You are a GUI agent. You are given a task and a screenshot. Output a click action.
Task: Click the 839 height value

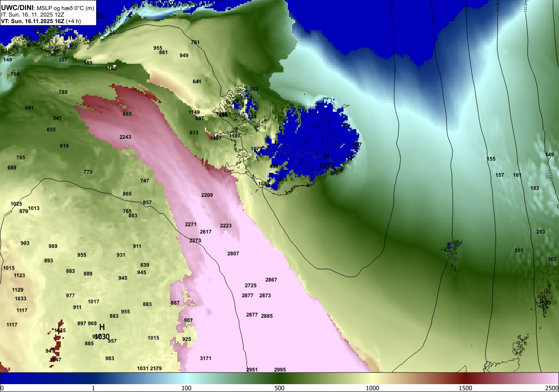145,265
